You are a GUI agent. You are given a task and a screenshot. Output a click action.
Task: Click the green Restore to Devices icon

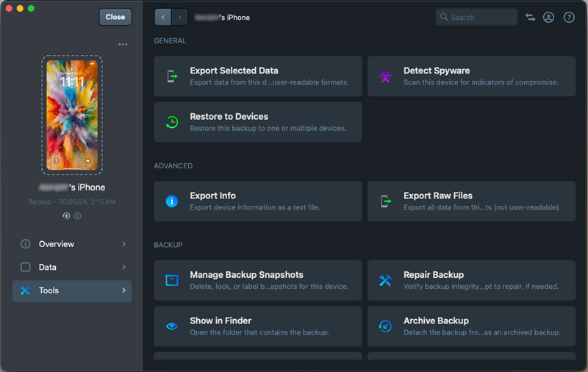172,122
